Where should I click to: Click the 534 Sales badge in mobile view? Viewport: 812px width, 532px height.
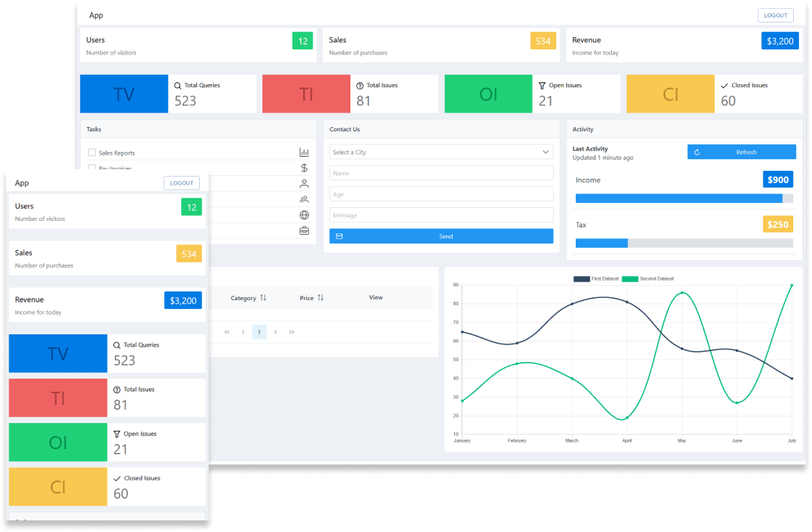tap(189, 254)
